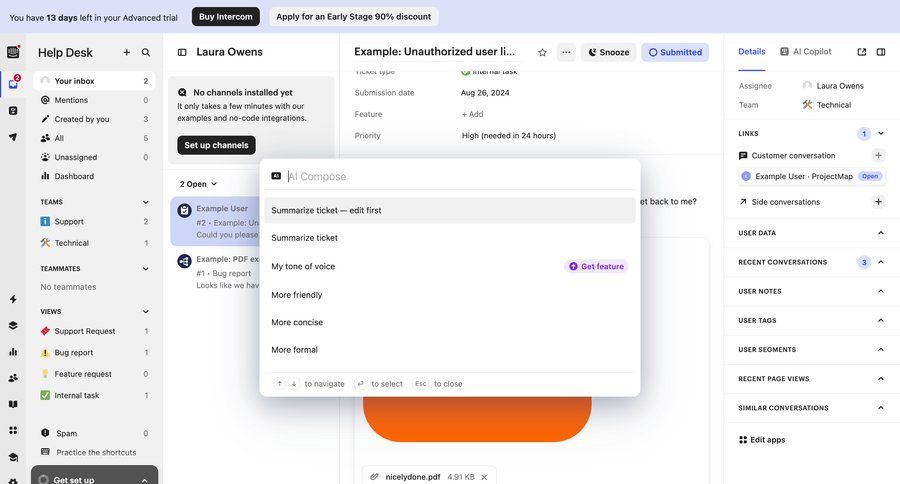Expand the Get set up panel

point(95,477)
